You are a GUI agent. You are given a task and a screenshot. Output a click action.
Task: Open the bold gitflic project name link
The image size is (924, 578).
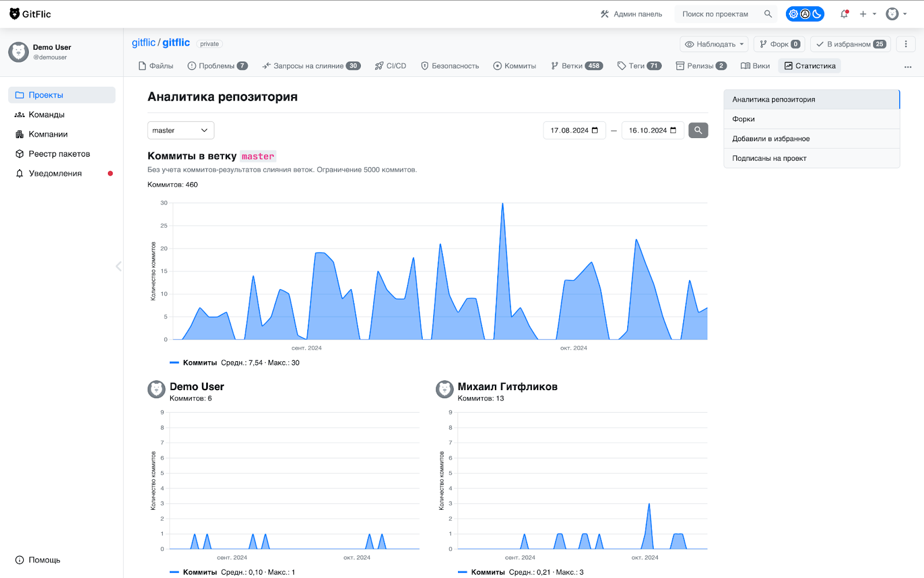pyautogui.click(x=176, y=43)
